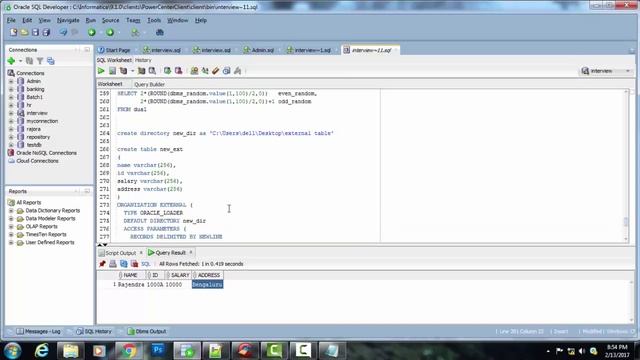The width and height of the screenshot is (640, 360).
Task: Click the binoculars Find DB Object icon
Action: (160, 32)
